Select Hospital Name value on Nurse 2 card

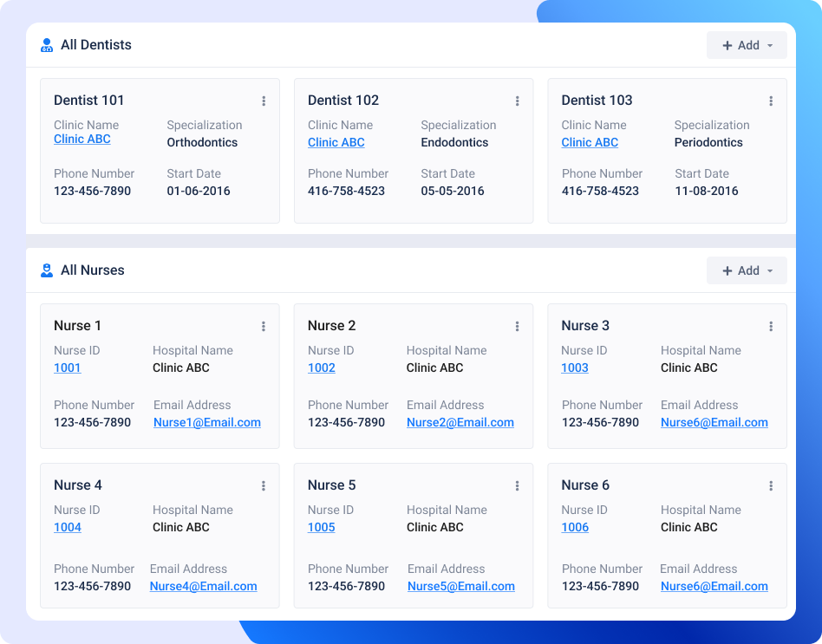(435, 368)
